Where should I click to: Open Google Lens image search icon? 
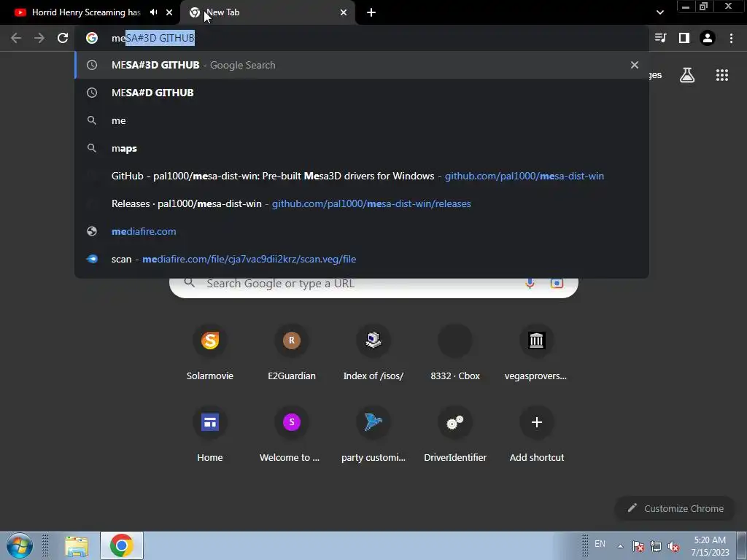(557, 284)
